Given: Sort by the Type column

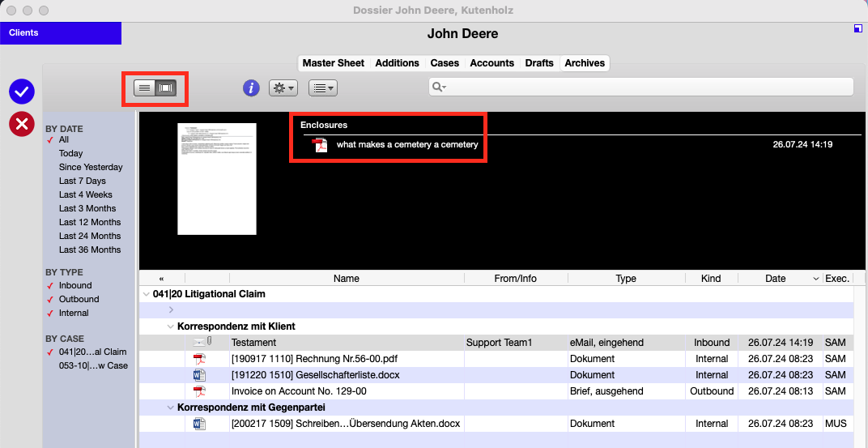Looking at the screenshot, I should [x=626, y=279].
